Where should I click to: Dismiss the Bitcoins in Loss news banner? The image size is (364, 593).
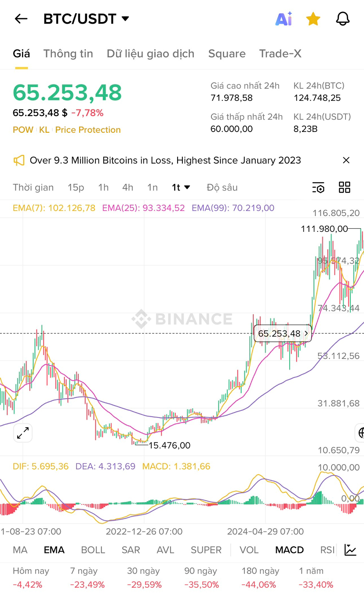coord(346,160)
